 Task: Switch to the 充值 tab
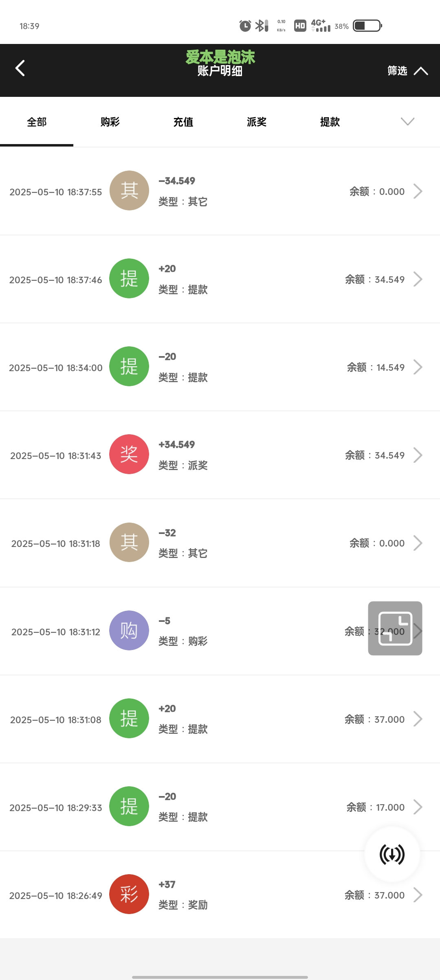coord(183,122)
